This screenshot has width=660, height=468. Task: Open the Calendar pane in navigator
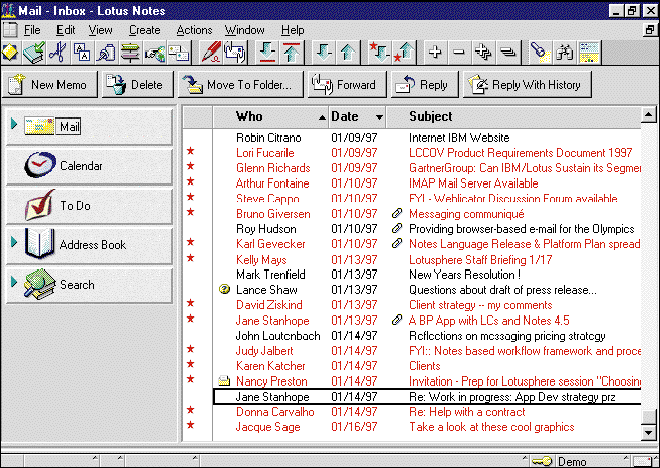89,166
